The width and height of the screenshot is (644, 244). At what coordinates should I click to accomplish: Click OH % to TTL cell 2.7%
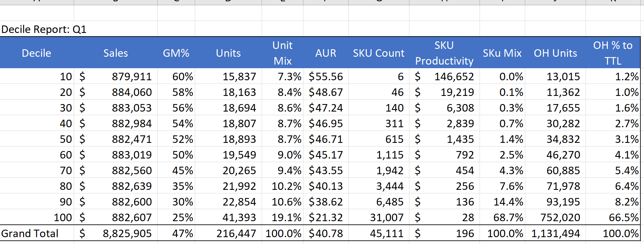point(613,123)
